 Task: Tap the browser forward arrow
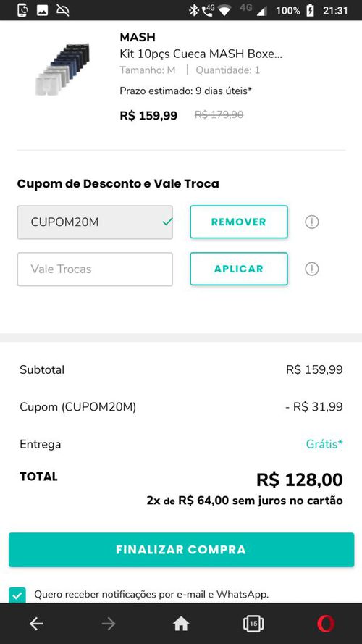coord(109,624)
